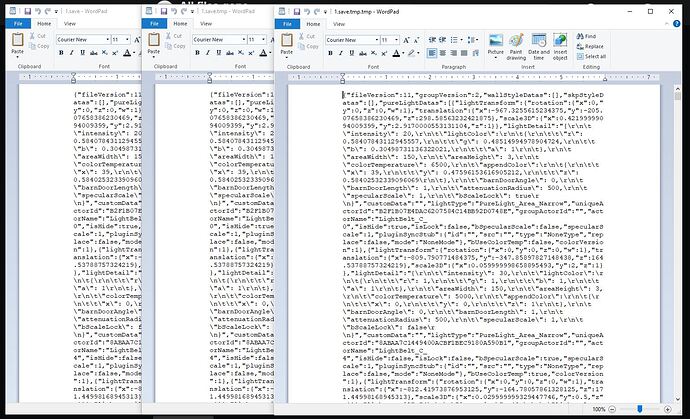Click the zoom slider handle

tap(640, 409)
